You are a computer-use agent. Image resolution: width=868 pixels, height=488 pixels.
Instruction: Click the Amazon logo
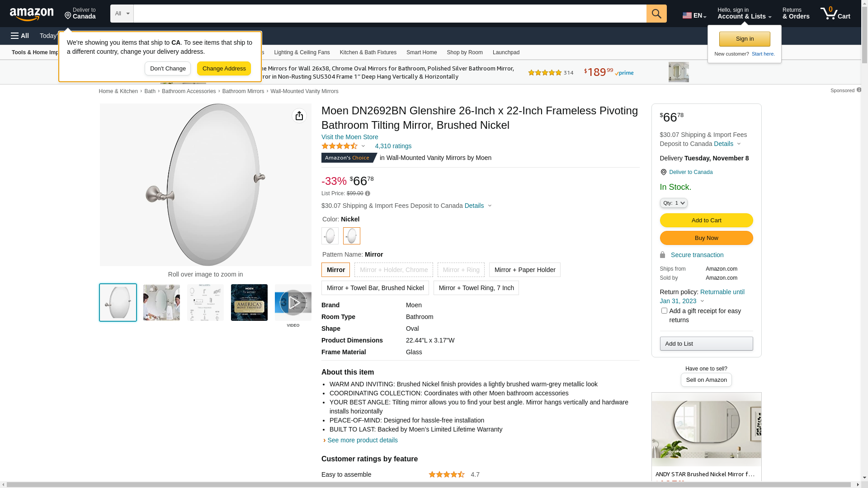tap(32, 14)
